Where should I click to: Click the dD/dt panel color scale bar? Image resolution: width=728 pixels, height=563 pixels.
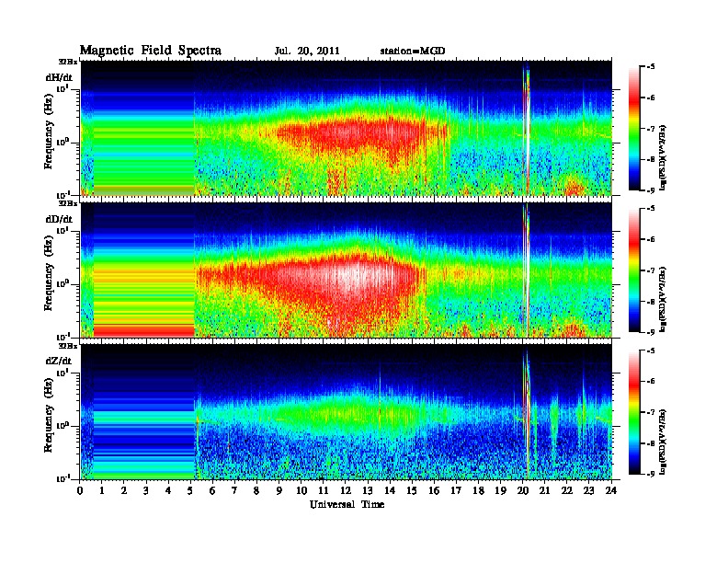point(633,270)
